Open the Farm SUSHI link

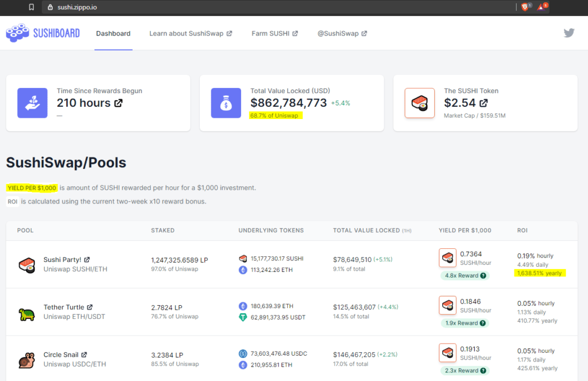[x=274, y=33]
